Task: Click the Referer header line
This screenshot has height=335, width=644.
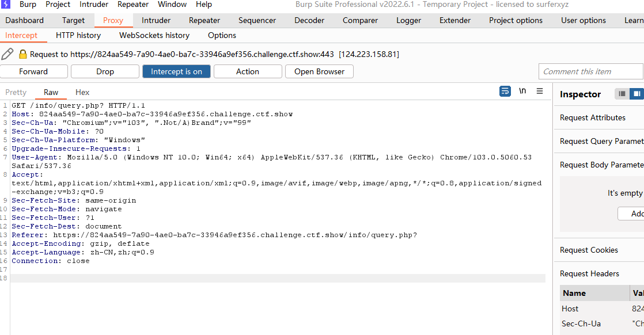Action: 214,235
